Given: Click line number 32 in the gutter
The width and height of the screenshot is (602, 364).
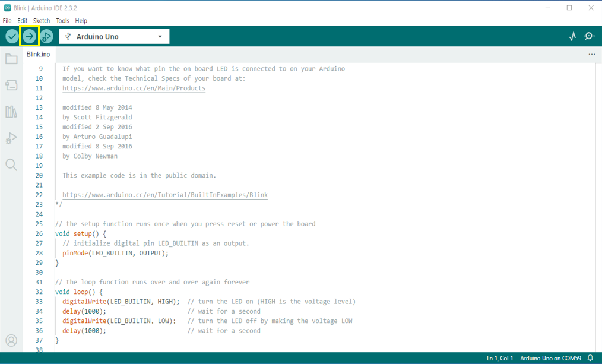Looking at the screenshot, I should pos(39,292).
